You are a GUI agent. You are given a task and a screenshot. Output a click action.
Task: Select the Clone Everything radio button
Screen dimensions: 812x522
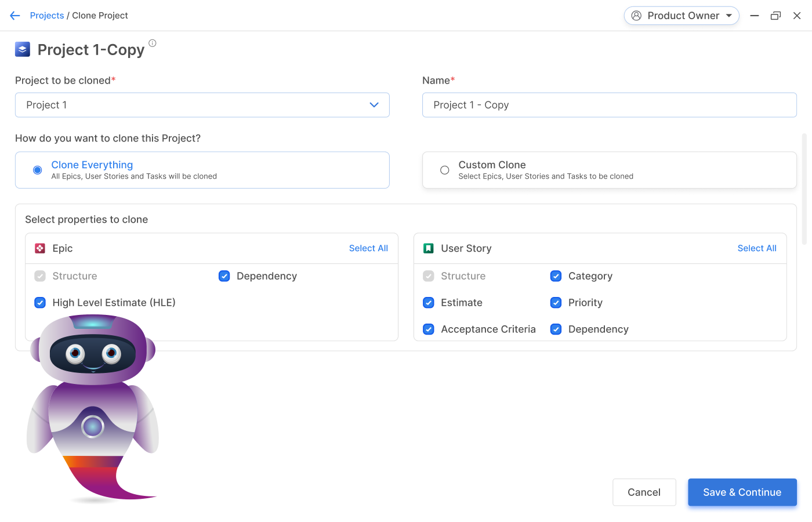click(x=38, y=170)
